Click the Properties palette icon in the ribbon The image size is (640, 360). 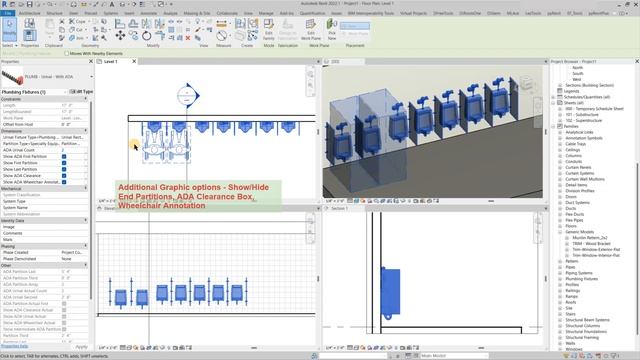point(29,35)
